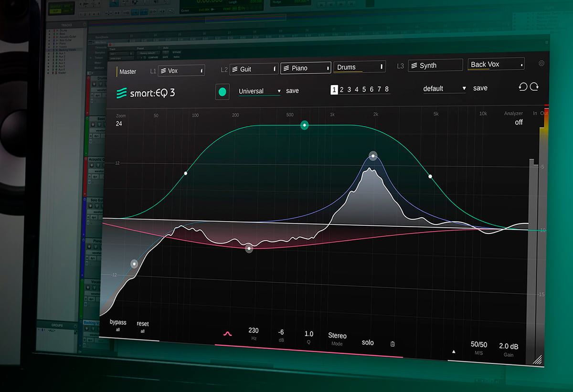Click reset all

point(143,327)
